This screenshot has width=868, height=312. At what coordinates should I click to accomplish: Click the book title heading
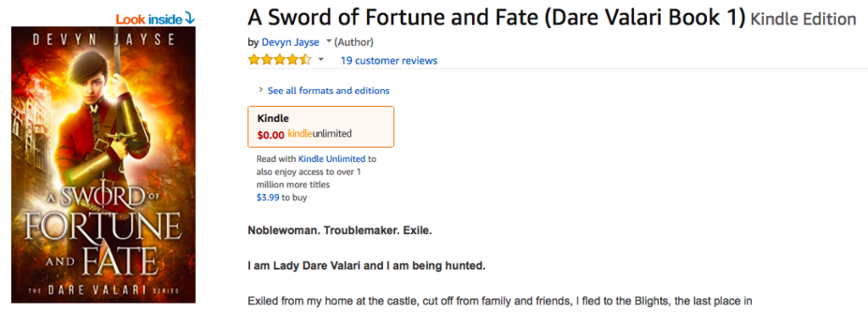pos(497,18)
